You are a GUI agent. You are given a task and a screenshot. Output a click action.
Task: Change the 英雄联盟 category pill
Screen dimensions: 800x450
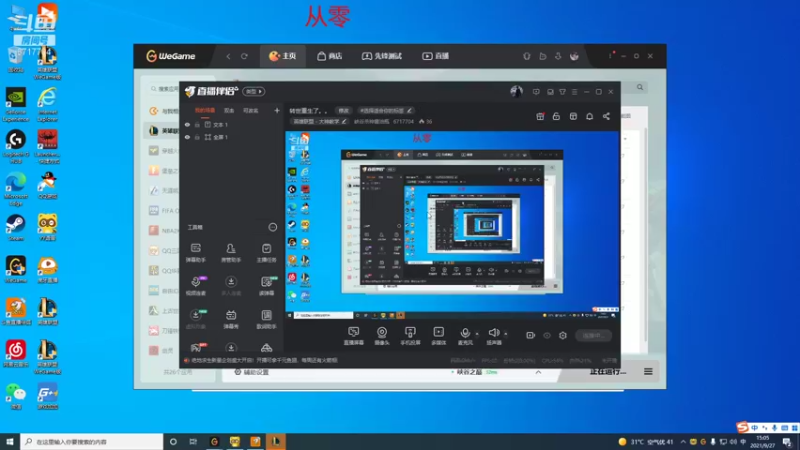(320, 121)
